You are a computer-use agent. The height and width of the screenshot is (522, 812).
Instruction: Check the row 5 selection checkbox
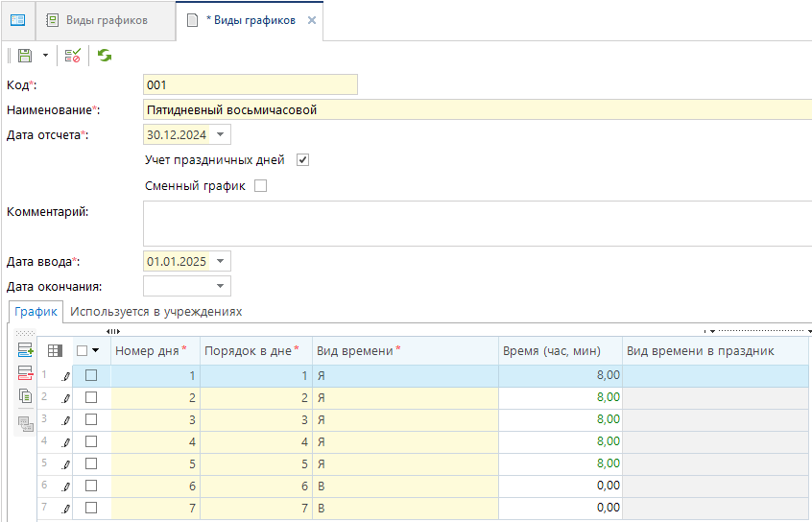(x=91, y=463)
